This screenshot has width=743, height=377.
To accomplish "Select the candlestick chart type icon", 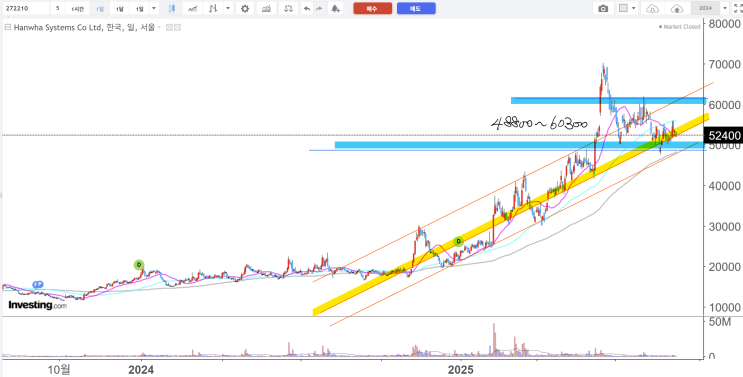I will 172,8.
